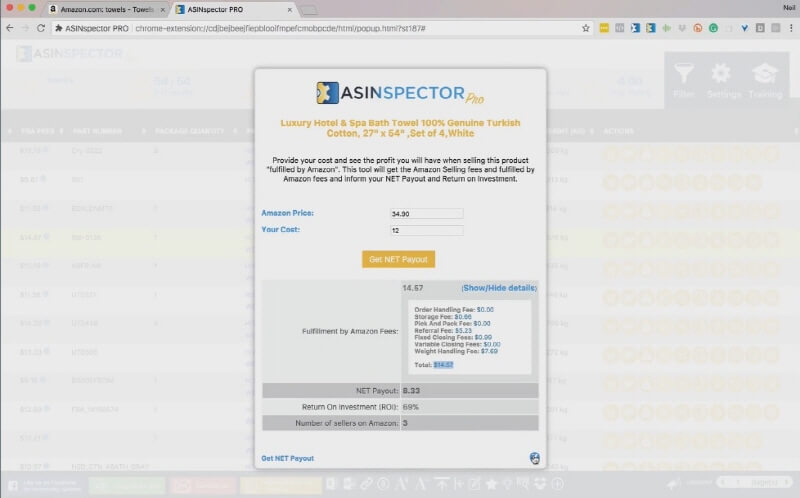This screenshot has width=800, height=498.
Task: Click the chain link icon in bottom toolbar
Action: click(x=366, y=484)
